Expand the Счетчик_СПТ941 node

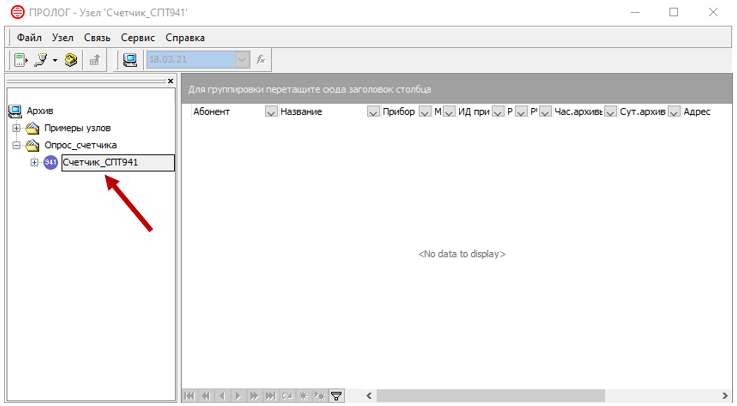click(35, 163)
